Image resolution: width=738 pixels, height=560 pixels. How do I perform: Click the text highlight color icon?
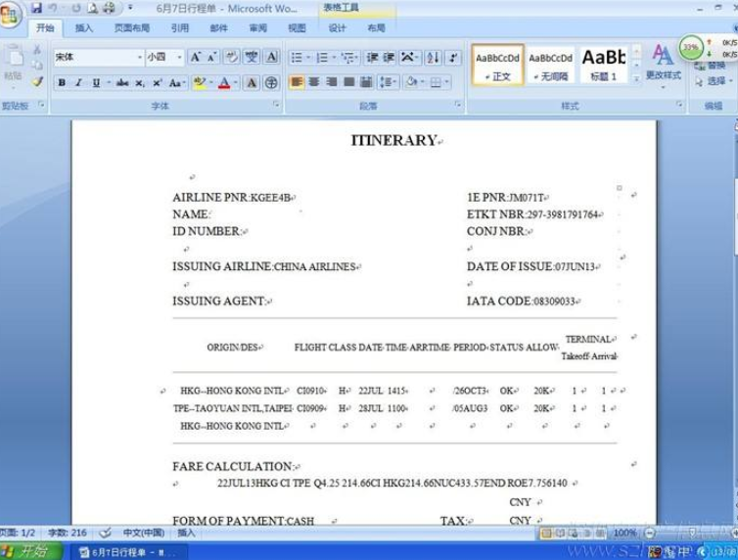pos(200,83)
